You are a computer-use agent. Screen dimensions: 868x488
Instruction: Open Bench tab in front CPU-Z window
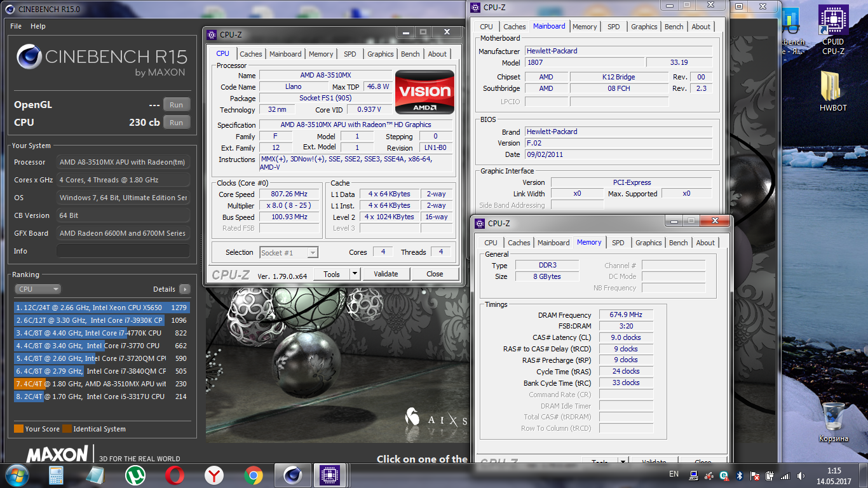click(x=410, y=54)
